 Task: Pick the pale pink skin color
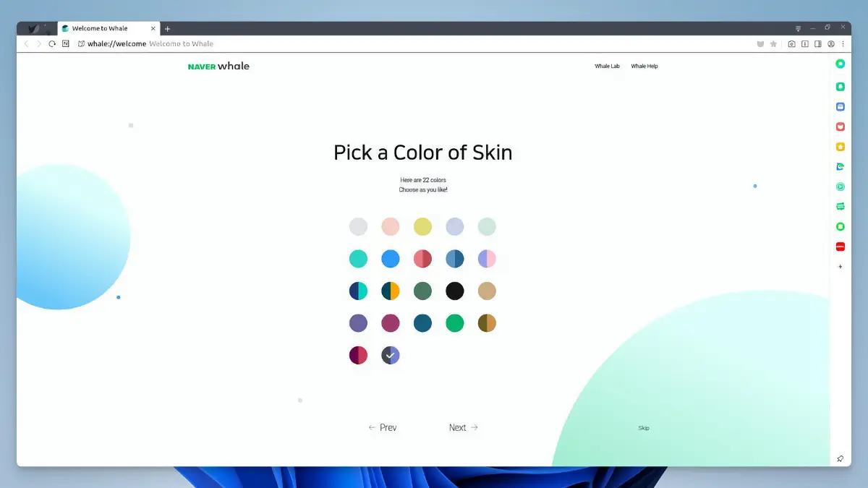tap(391, 226)
